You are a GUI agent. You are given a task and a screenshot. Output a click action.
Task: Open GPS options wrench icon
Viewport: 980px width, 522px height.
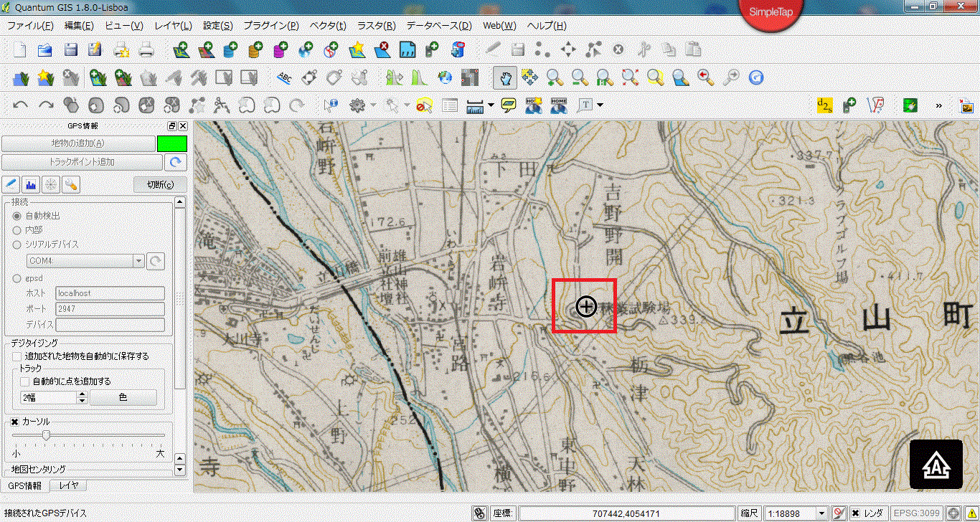coord(71,184)
